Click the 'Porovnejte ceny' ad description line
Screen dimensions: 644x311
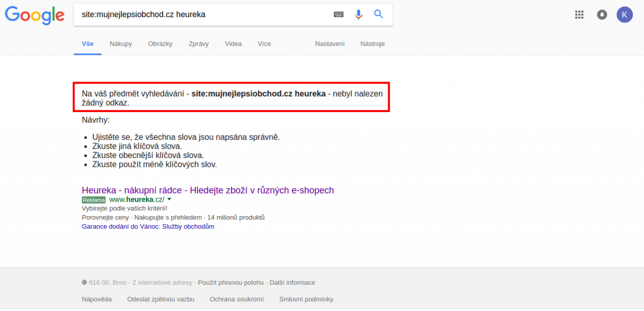click(173, 217)
